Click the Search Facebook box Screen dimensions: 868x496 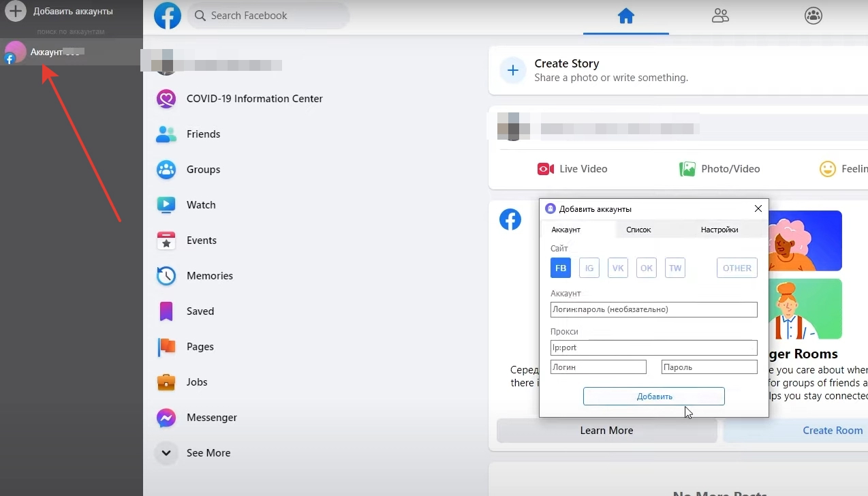coord(269,16)
